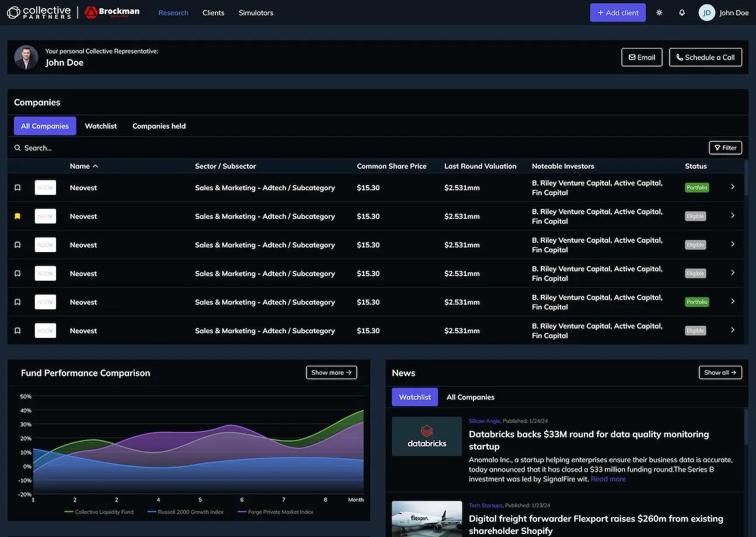
Task: Switch to All Companies tab in Companies
Action: click(45, 126)
